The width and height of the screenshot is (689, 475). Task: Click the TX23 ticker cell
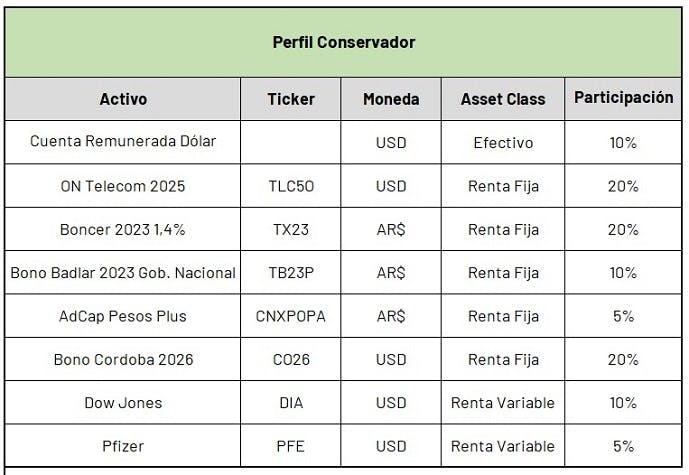pyautogui.click(x=291, y=229)
